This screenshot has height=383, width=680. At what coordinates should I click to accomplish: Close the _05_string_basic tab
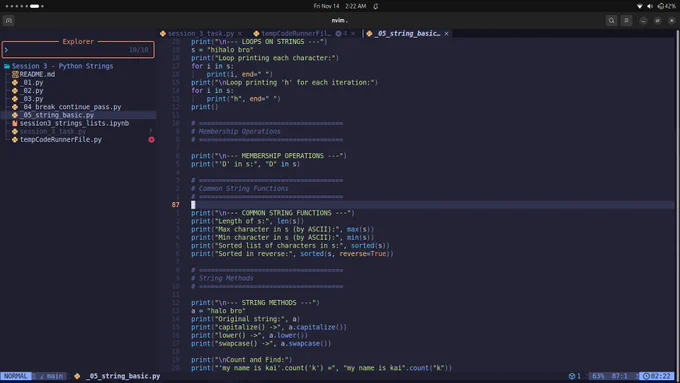[x=446, y=33]
